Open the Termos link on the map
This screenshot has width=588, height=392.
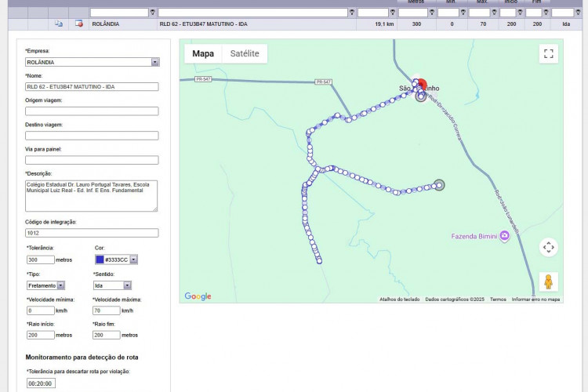click(498, 299)
